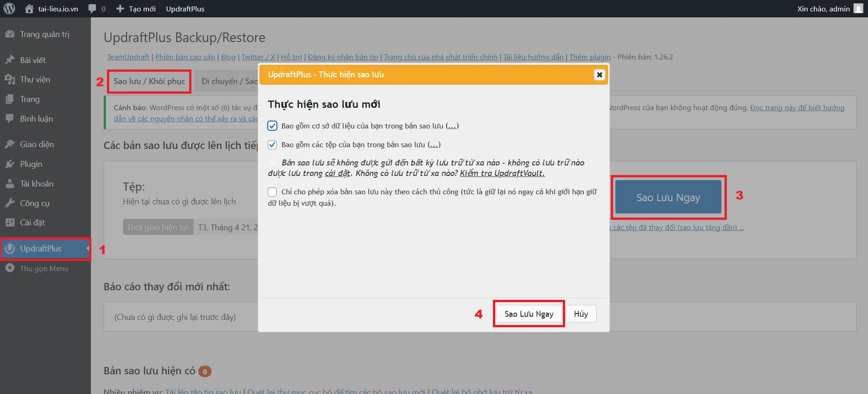Open Trang chủ của nhà phát triển chính link

[x=440, y=57]
